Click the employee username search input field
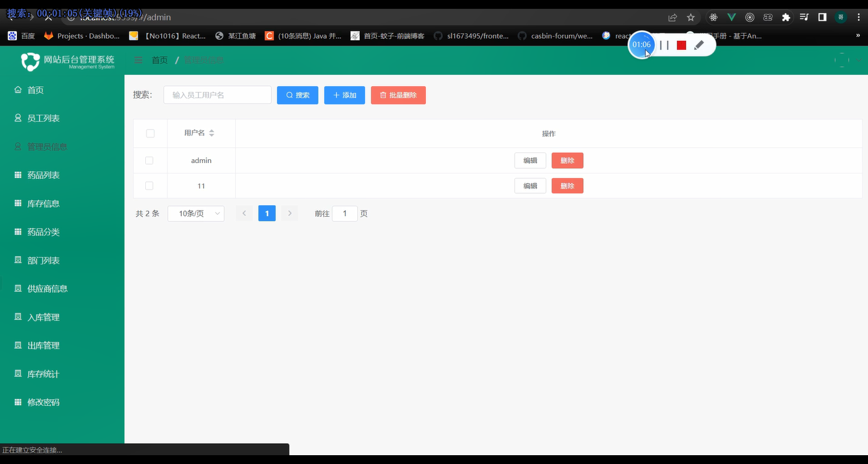 tap(217, 94)
